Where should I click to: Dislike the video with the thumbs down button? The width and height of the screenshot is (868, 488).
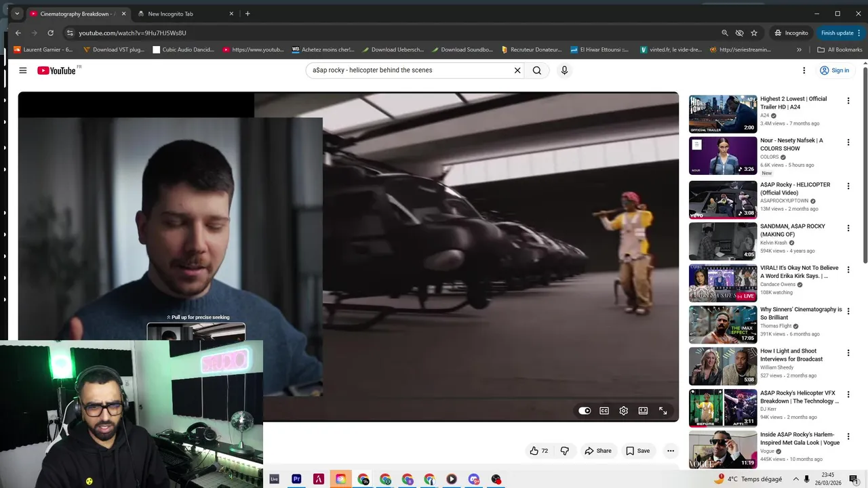pos(564,451)
